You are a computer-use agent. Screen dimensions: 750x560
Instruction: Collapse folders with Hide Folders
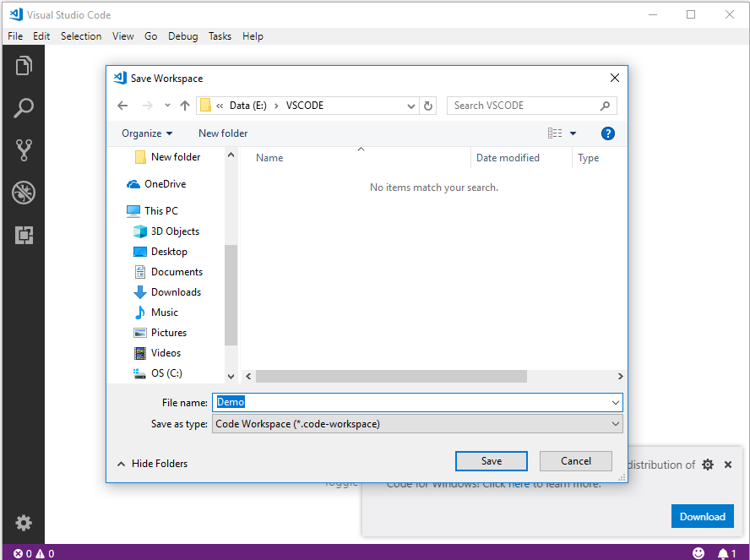click(153, 464)
